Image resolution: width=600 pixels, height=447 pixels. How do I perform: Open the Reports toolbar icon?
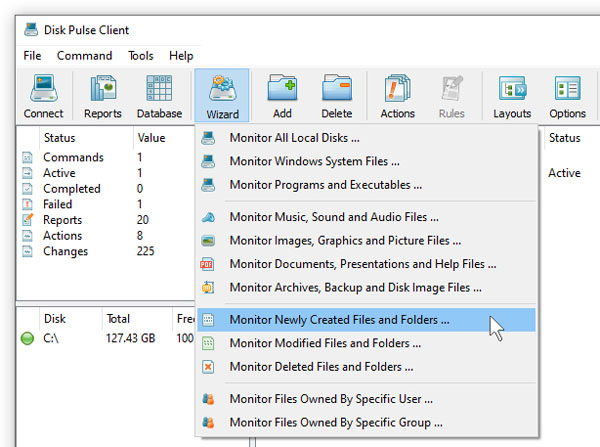coord(103,89)
